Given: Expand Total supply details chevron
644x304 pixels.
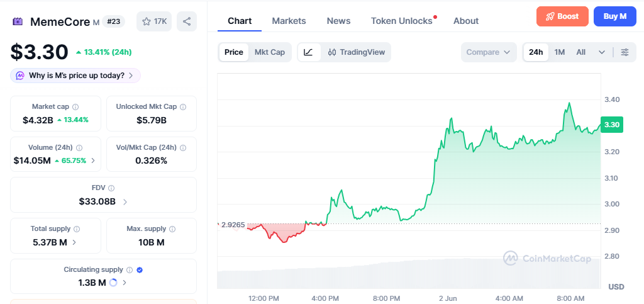Looking at the screenshot, I should (x=74, y=242).
